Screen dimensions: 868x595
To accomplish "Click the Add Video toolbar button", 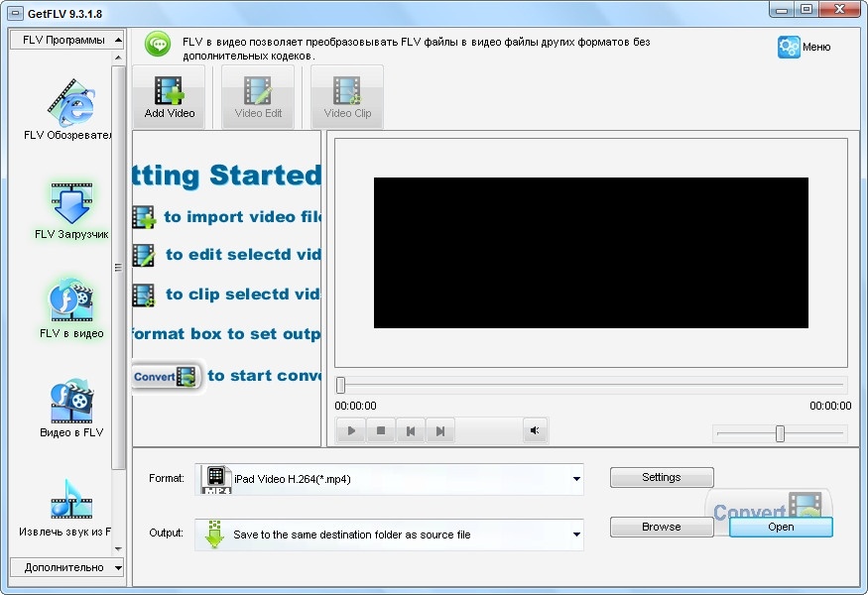I will coord(170,97).
